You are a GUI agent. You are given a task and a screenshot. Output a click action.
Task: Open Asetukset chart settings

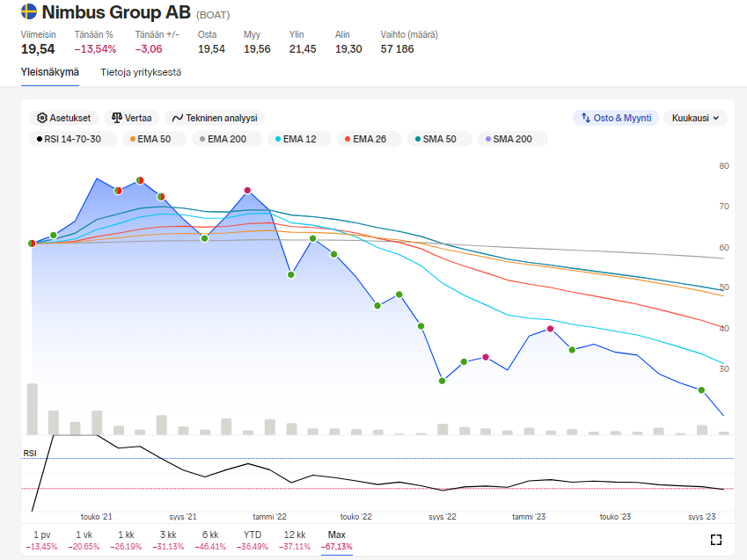coord(64,118)
